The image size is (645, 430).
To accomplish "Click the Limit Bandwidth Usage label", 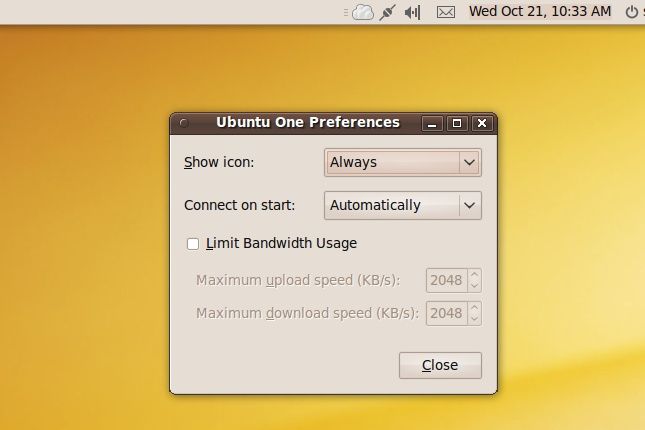I will click(281, 243).
